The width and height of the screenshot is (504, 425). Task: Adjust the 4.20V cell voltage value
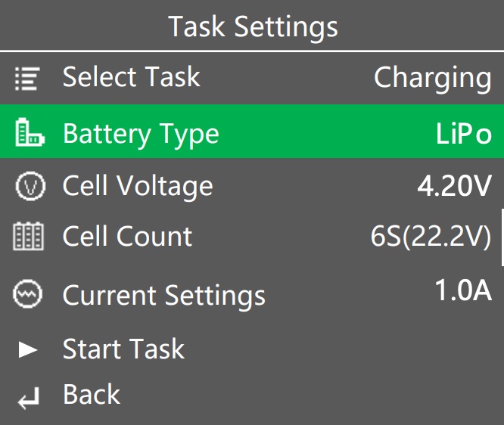pos(455,186)
